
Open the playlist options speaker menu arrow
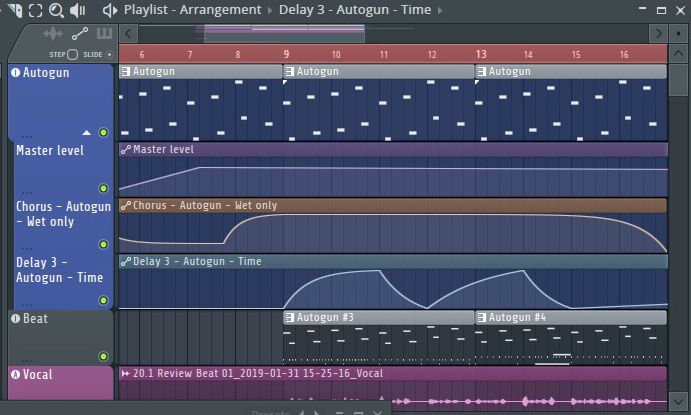pyautogui.click(x=110, y=10)
